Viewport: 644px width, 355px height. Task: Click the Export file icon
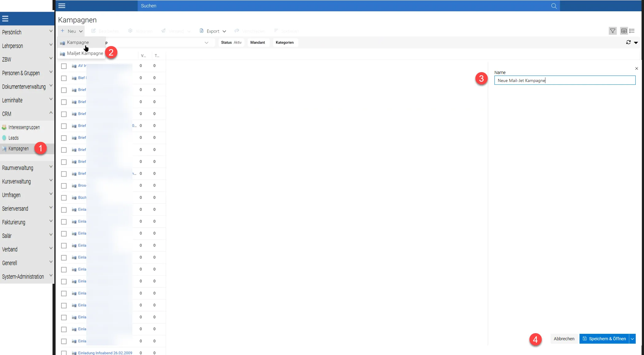pyautogui.click(x=201, y=31)
